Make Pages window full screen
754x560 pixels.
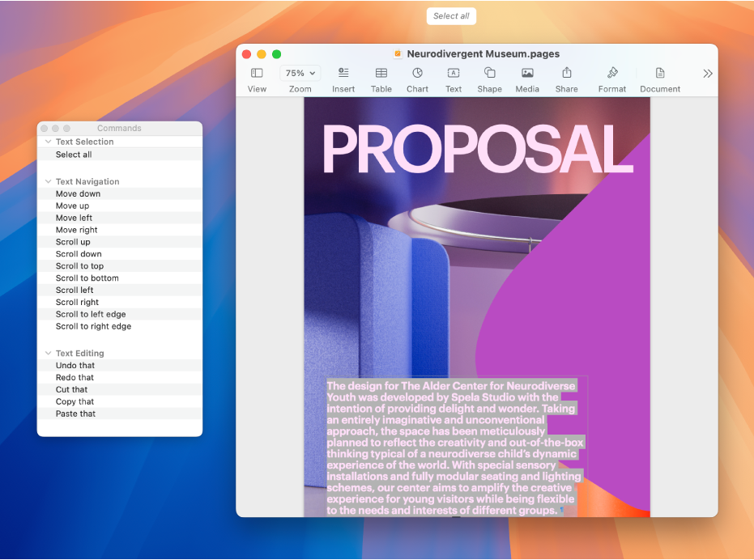276,54
